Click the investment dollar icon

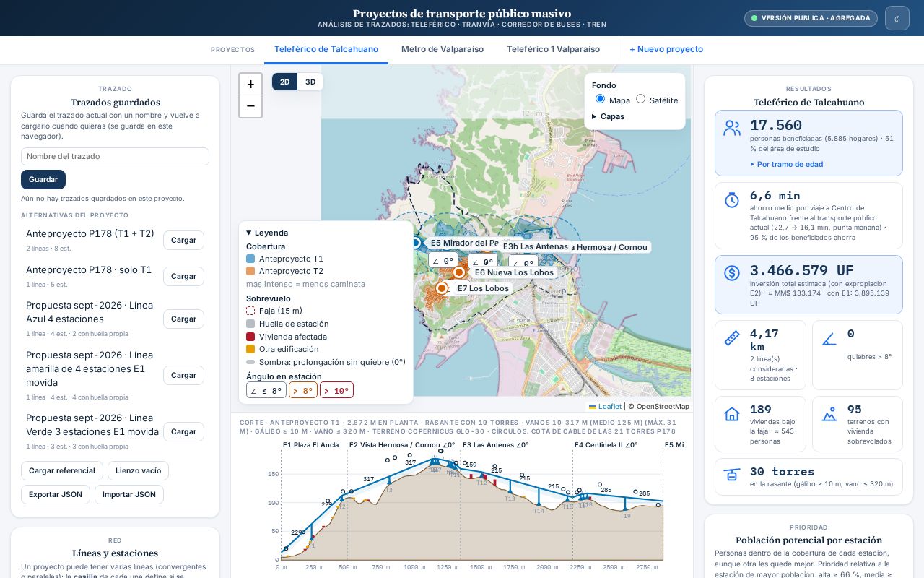point(732,273)
